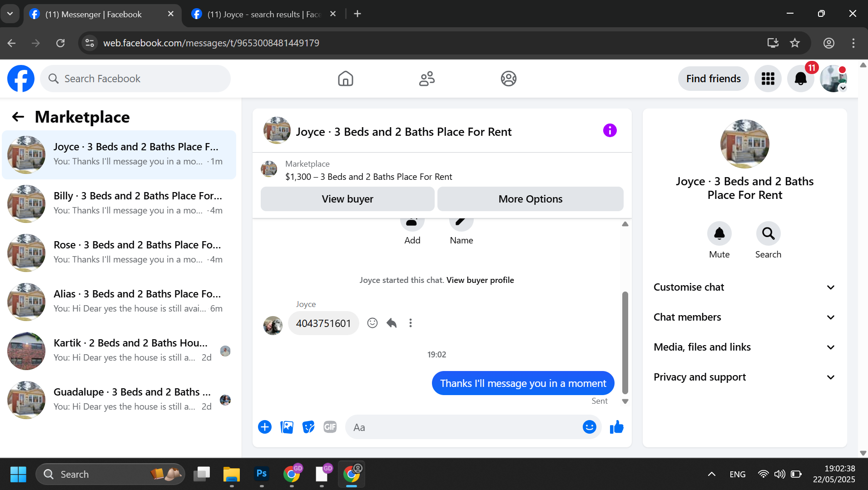The height and width of the screenshot is (490, 868).
Task: Show hidden icons in system tray
Action: point(712,474)
